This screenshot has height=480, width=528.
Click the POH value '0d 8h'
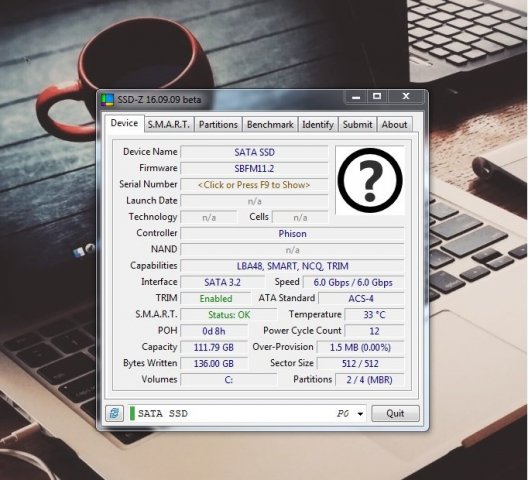214,331
